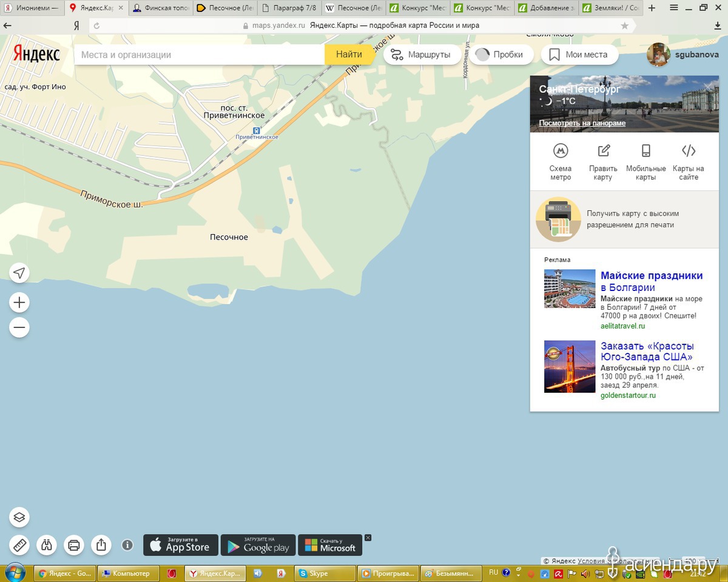Click Приветнинское railway station marker
Viewport: 728px width, 582px height.
[257, 130]
